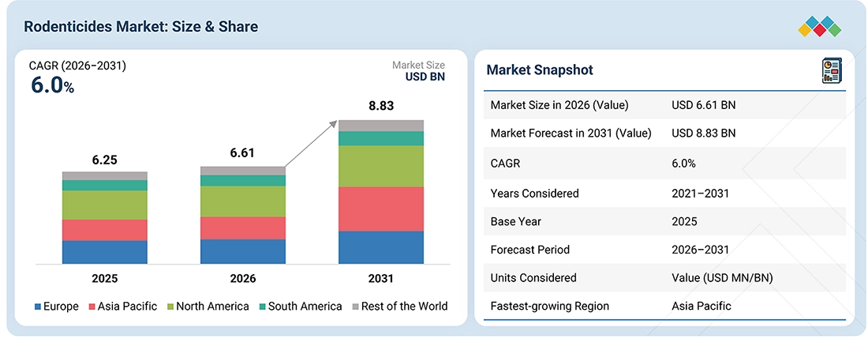This screenshot has width=868, height=339.
Task: Select the 2026 Asia Pacific bar segment
Action: click(243, 228)
